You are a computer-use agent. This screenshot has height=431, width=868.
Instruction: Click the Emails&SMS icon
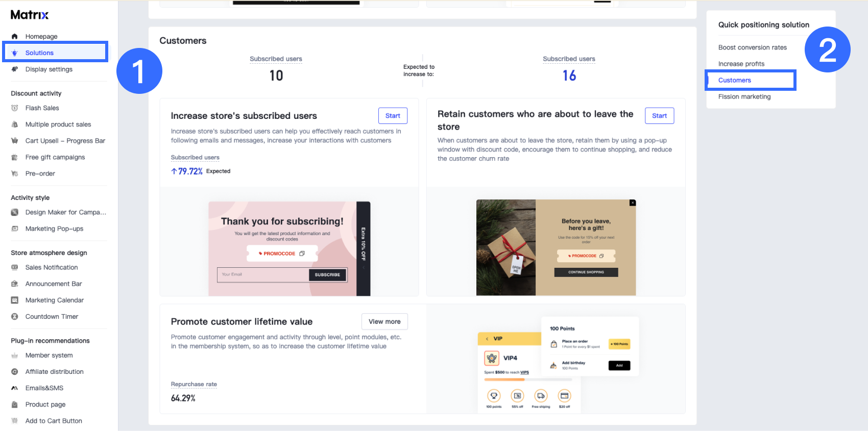pyautogui.click(x=15, y=388)
